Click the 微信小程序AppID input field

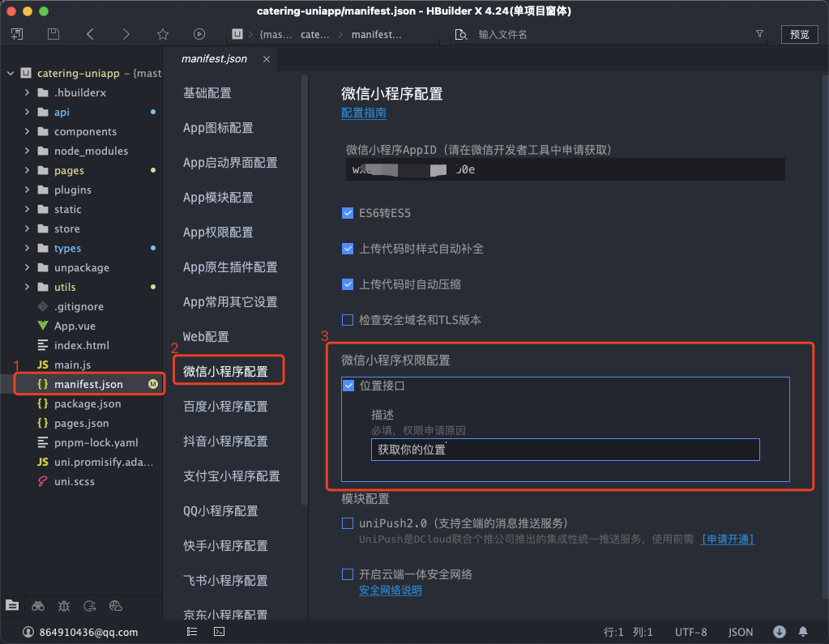565,169
